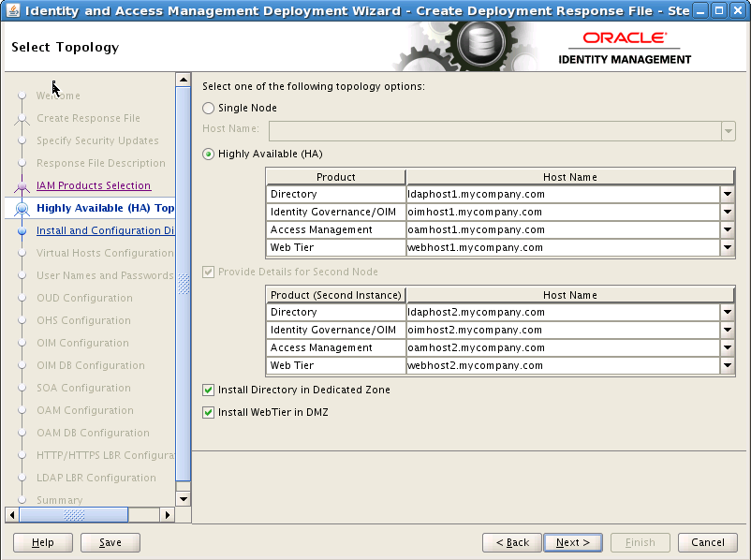Click OHS Configuration step

coord(84,321)
